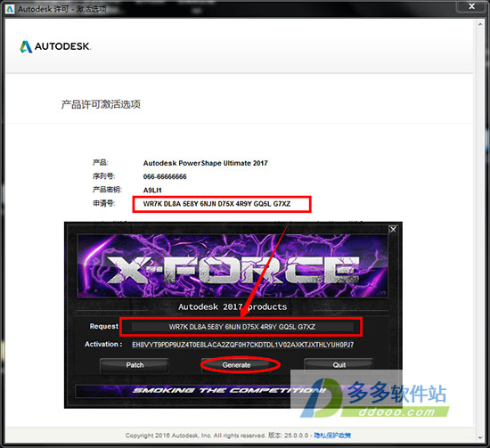This screenshot has width=490, height=448.
Task: Open the privacy policy link in footer
Action: tap(332, 436)
